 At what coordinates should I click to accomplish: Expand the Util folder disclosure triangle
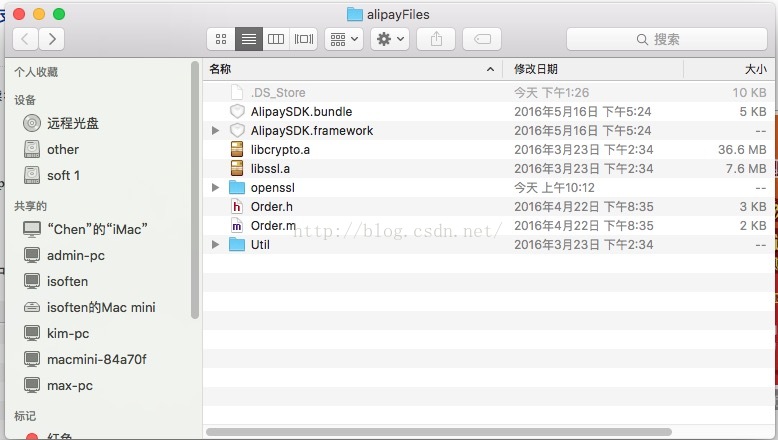[215, 245]
